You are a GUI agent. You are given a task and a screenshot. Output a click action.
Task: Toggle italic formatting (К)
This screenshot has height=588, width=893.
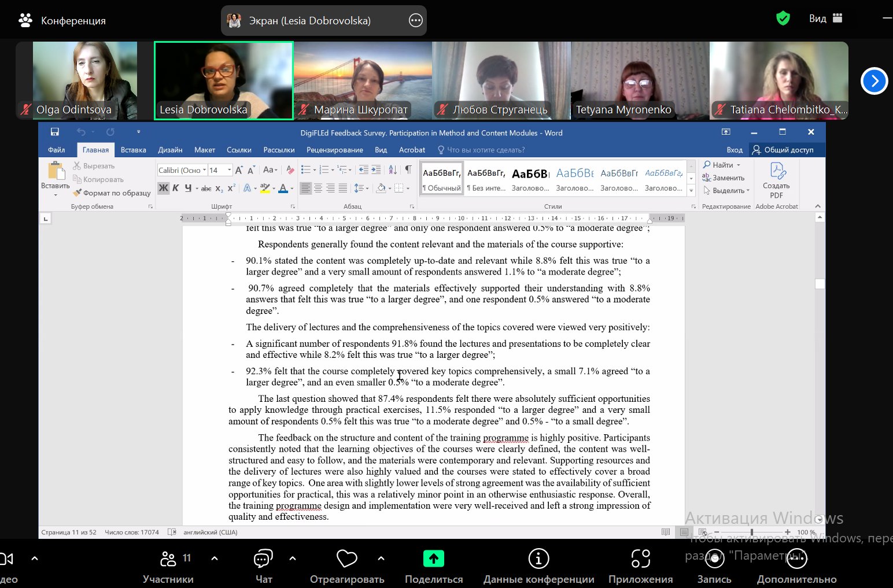(x=176, y=188)
